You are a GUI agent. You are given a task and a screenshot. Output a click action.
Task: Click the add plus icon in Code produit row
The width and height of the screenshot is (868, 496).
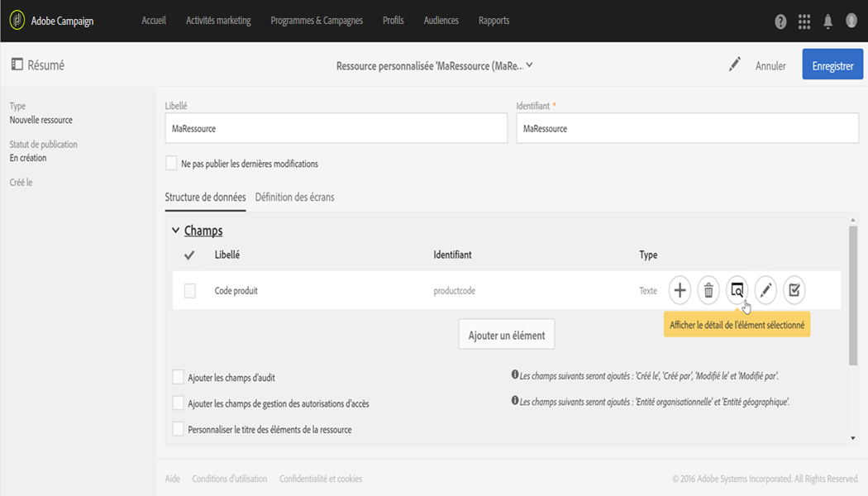(x=680, y=290)
